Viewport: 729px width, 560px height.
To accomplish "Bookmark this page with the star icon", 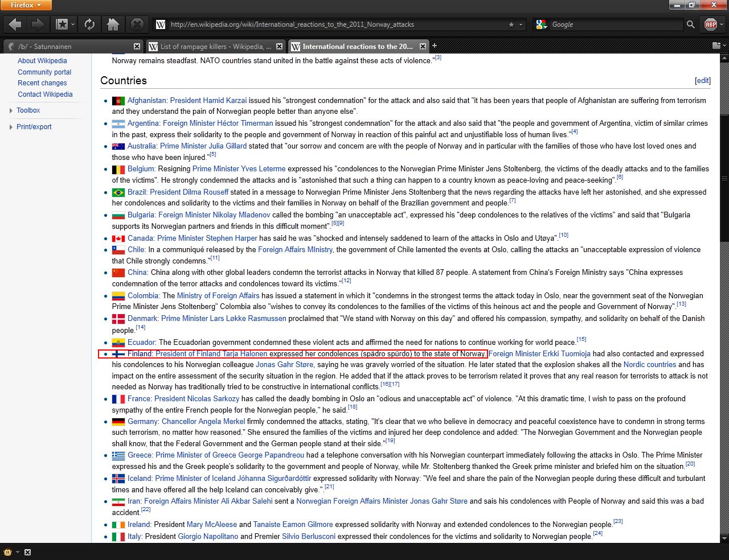I will pos(511,24).
